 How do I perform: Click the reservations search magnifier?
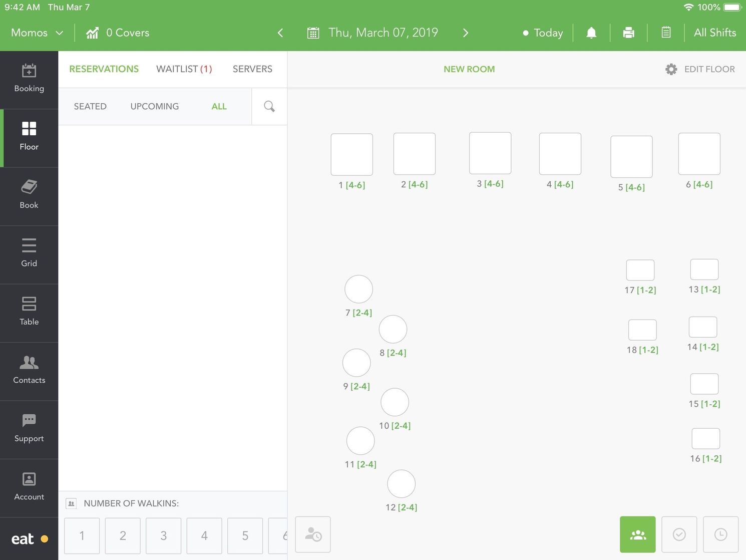pyautogui.click(x=269, y=106)
